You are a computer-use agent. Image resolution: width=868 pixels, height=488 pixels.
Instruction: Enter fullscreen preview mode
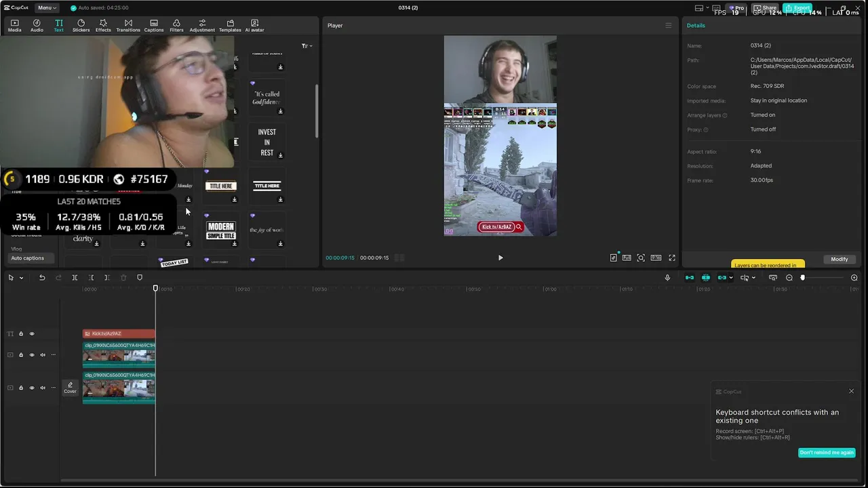click(x=672, y=258)
